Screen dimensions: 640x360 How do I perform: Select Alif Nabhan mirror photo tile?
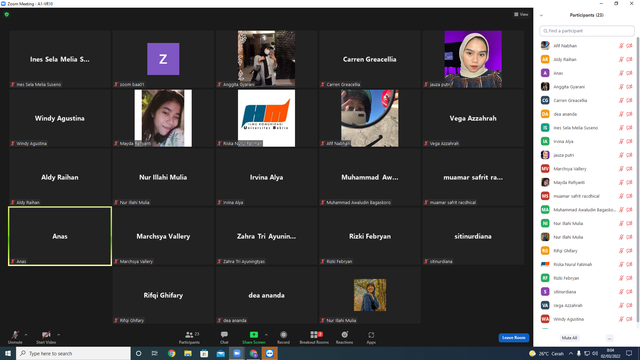click(x=370, y=118)
